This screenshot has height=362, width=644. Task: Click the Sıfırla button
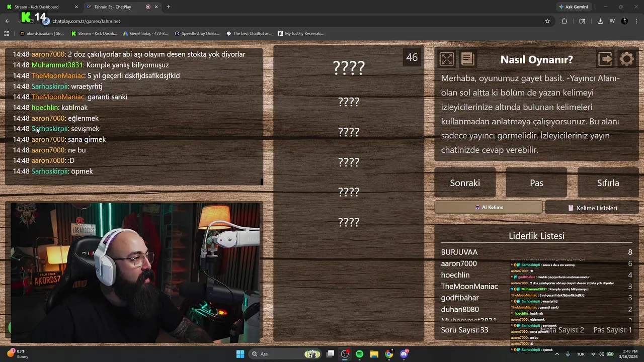pos(608,183)
